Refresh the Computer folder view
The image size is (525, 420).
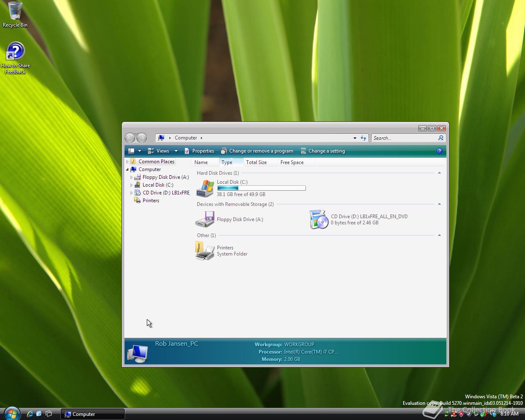click(363, 138)
